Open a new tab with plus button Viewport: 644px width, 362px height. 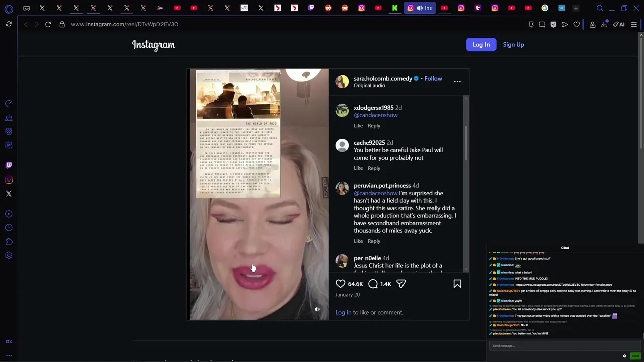point(576,8)
